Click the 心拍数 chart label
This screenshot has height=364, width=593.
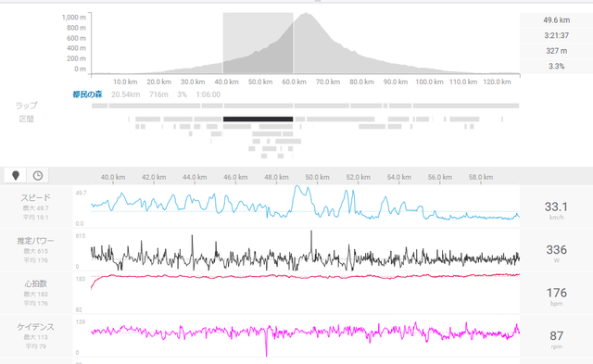point(35,283)
